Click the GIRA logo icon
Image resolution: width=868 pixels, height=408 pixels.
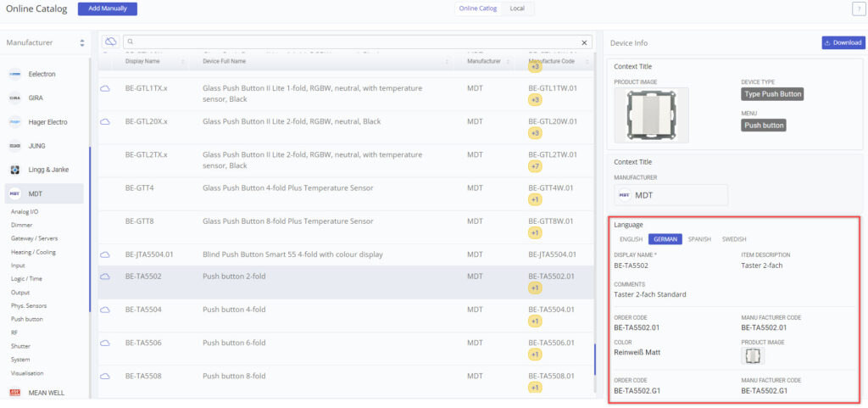pos(15,98)
